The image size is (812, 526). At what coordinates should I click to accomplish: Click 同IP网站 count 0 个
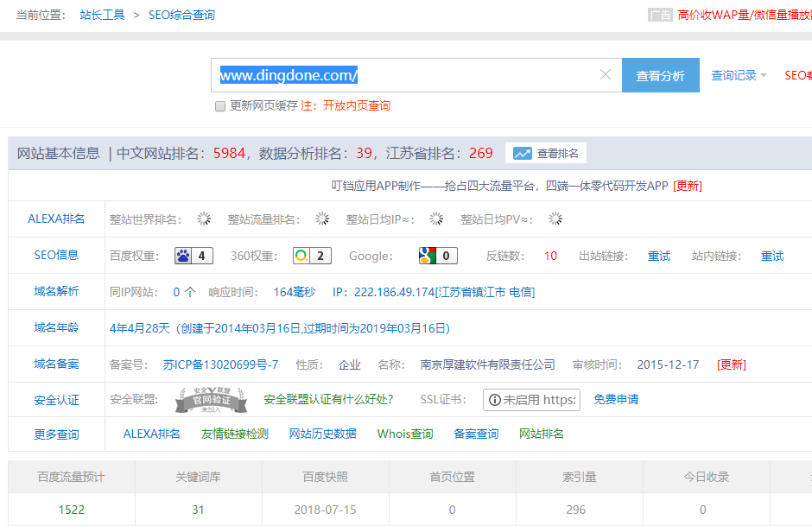[184, 292]
